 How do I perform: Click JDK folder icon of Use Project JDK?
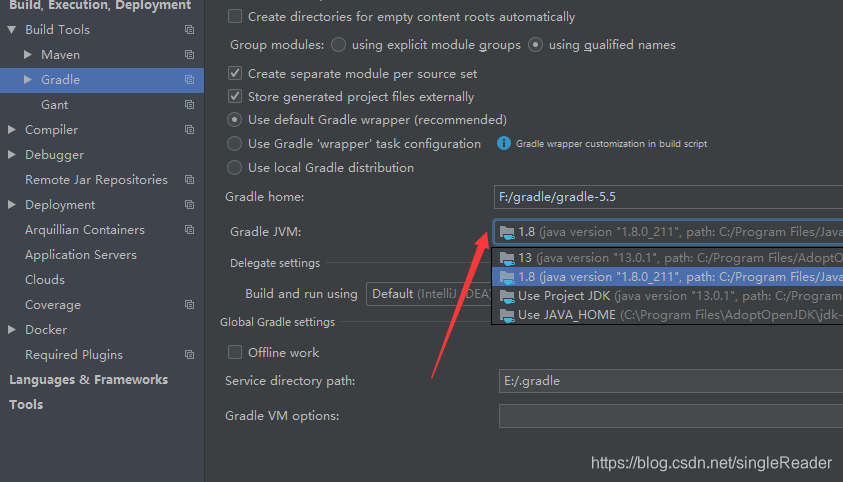(x=507, y=297)
